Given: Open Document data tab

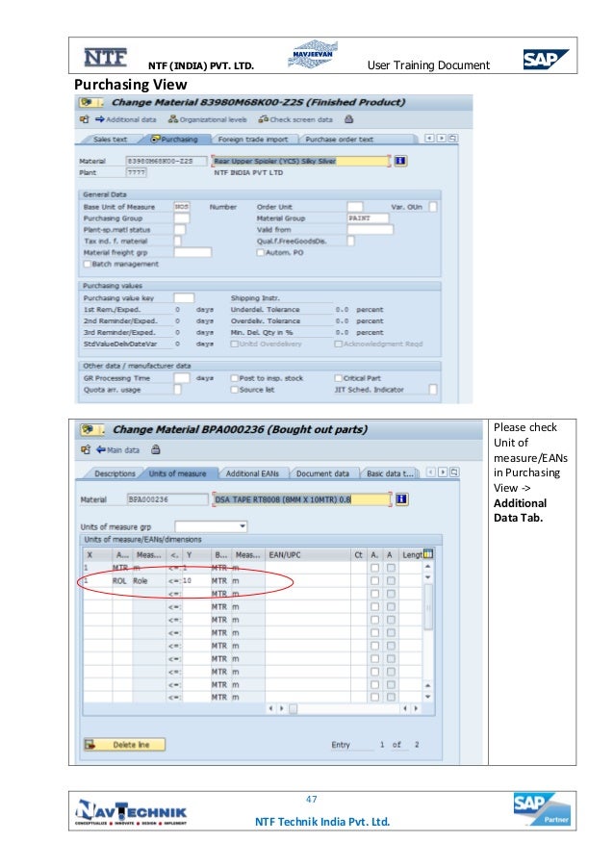Looking at the screenshot, I should click(322, 473).
